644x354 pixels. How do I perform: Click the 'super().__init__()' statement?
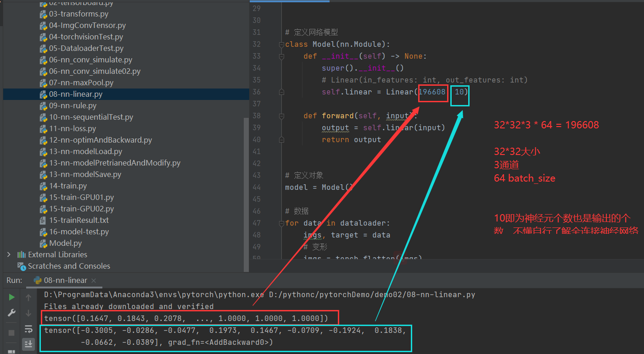click(363, 68)
